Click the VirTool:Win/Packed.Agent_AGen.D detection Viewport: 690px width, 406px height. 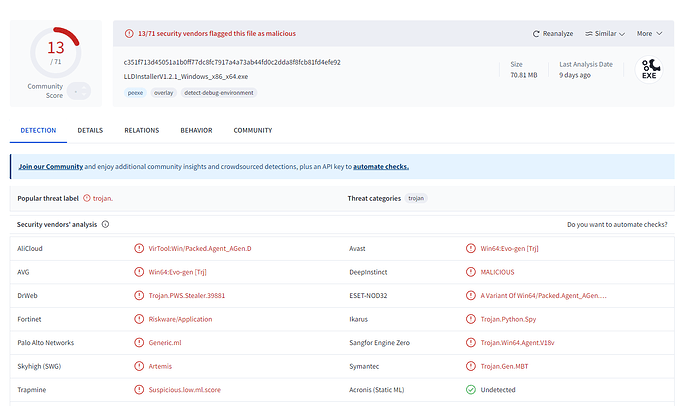click(x=200, y=249)
